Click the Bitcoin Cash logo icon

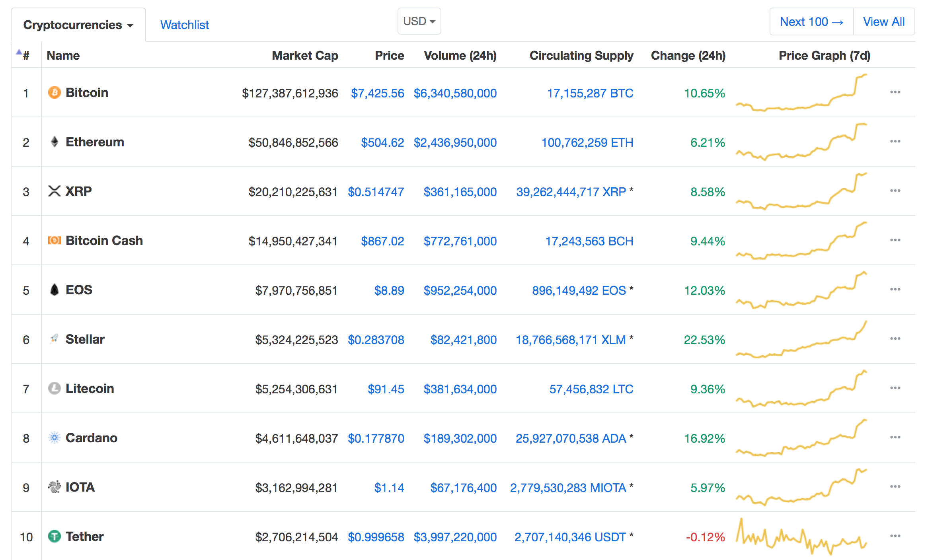click(x=54, y=241)
